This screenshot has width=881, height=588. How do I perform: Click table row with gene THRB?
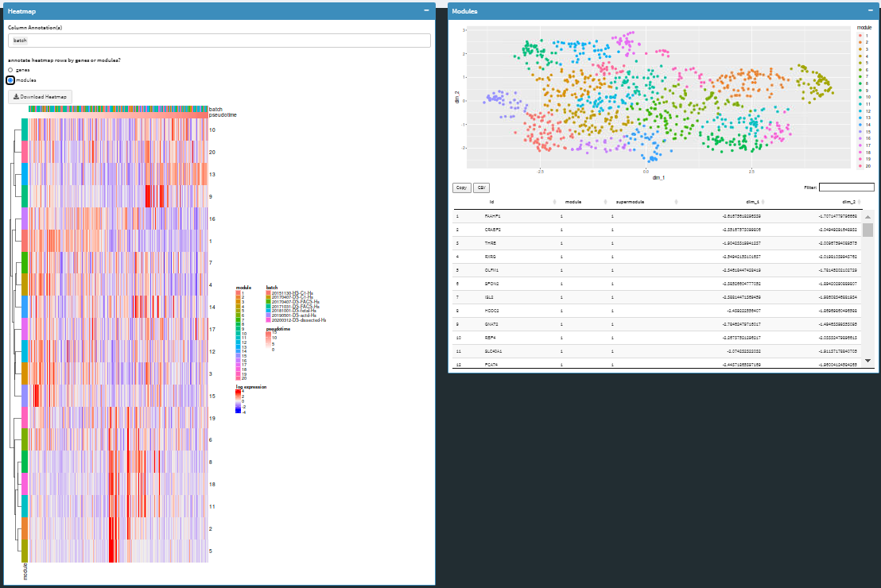[x=658, y=243]
